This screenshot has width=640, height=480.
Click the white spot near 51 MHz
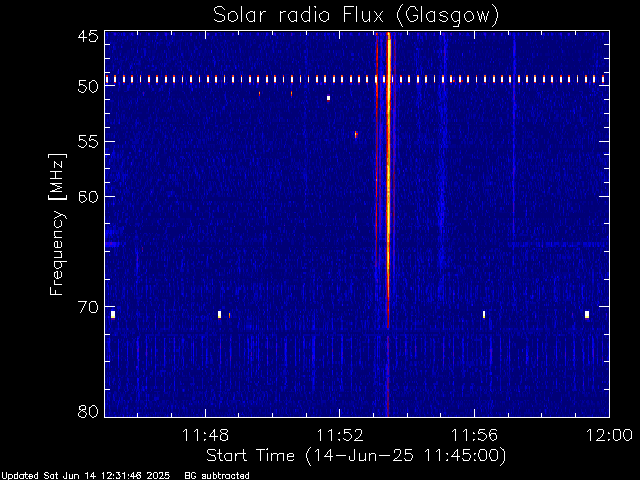pos(328,98)
